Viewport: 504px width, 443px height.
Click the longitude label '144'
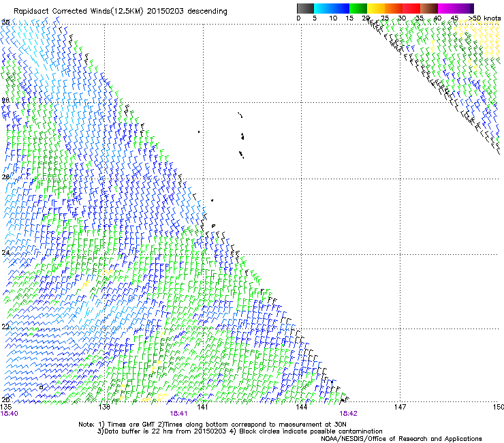click(x=301, y=408)
